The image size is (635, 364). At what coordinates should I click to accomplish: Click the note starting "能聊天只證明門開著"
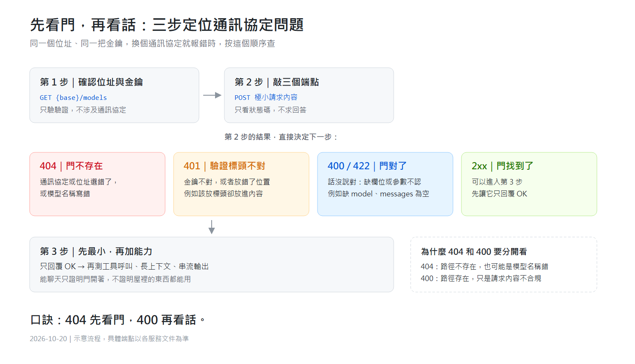click(x=115, y=279)
